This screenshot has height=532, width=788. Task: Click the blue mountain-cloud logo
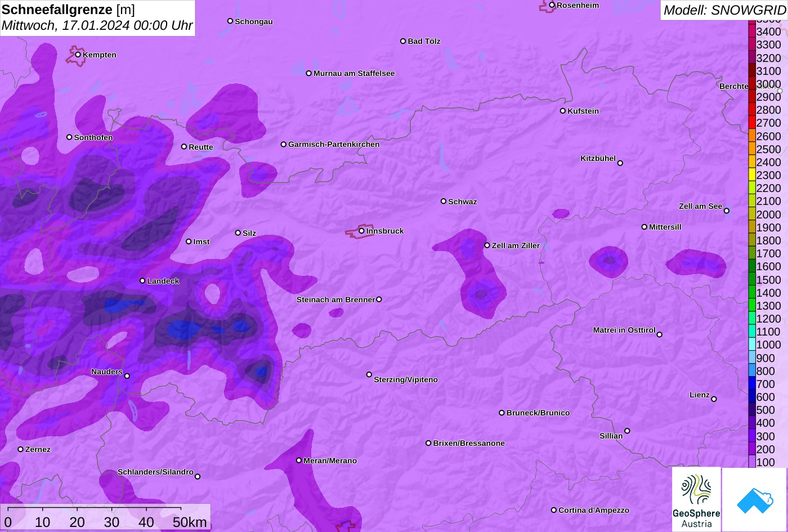click(x=755, y=500)
